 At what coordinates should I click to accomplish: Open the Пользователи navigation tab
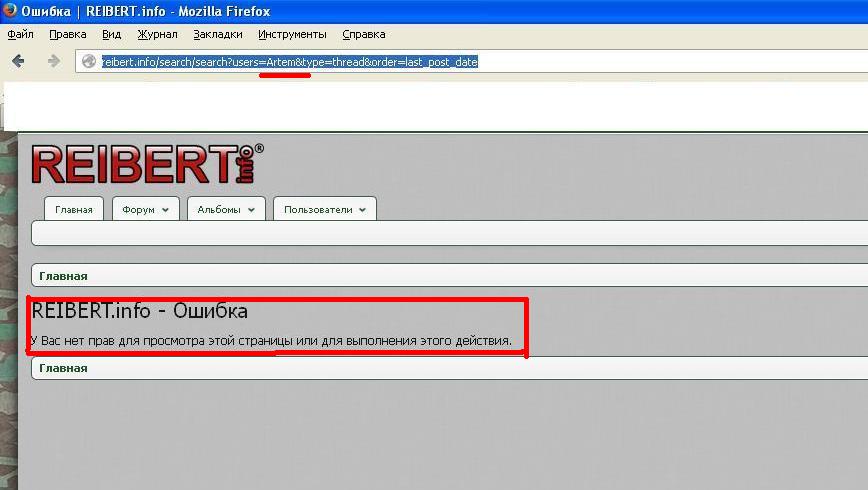(x=325, y=209)
